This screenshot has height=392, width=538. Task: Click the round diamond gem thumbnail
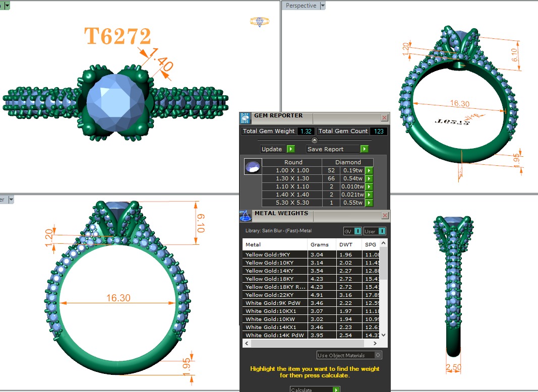click(x=253, y=167)
